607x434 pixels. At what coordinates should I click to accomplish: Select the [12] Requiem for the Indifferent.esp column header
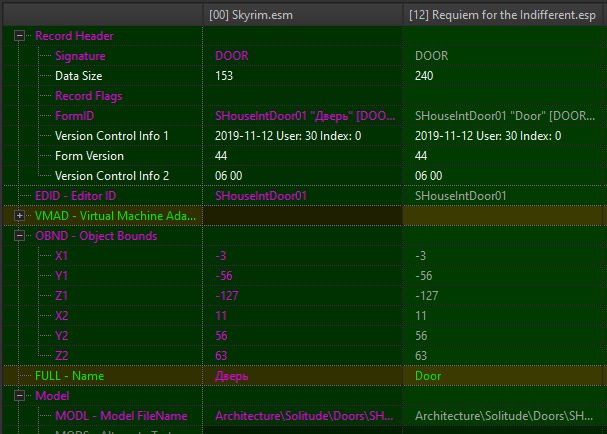[504, 15]
